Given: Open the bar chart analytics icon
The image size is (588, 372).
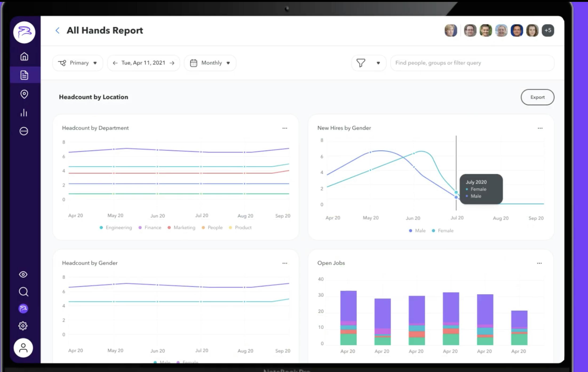Looking at the screenshot, I should click(x=24, y=113).
